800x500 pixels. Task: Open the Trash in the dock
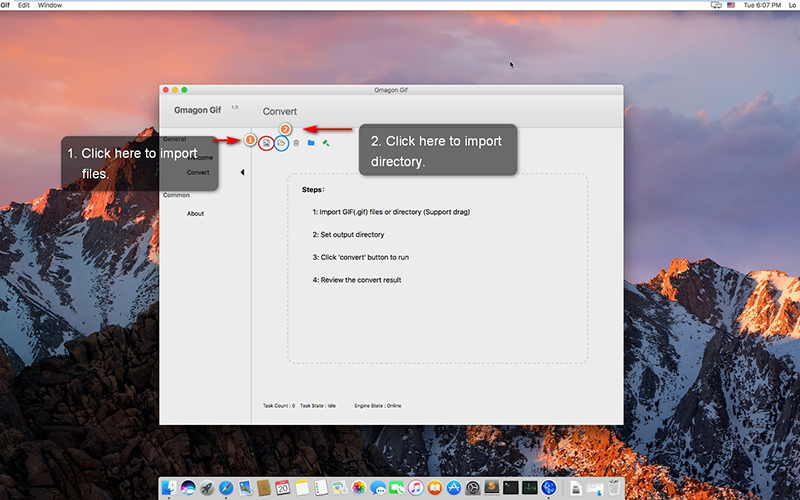pos(614,488)
